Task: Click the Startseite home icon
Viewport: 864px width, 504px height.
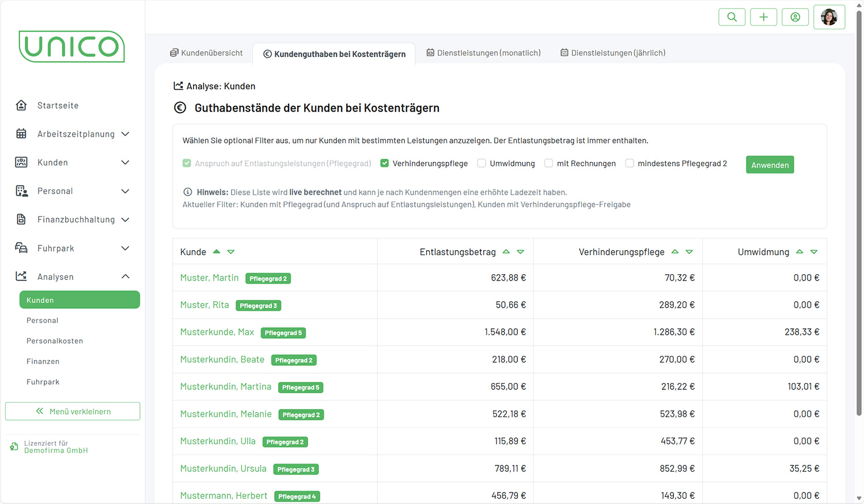Action: click(21, 105)
